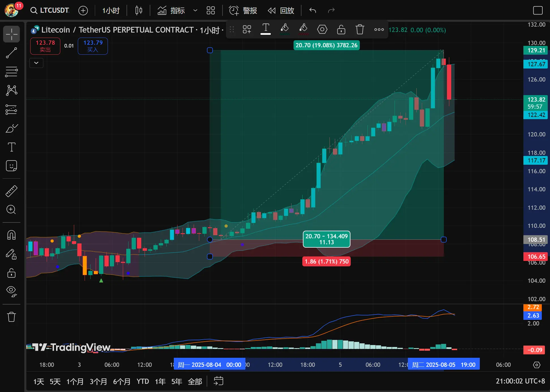Screen dimensions: 550x392
Task: Select the stop-loss handle of position drawing
Action: coord(210,256)
